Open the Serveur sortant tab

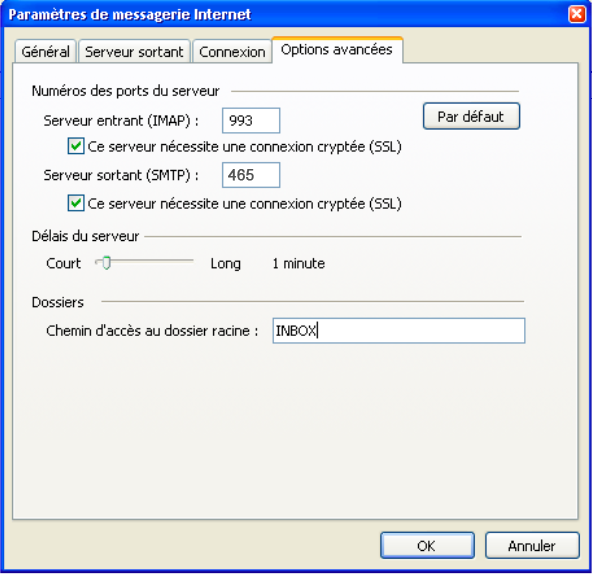click(134, 51)
